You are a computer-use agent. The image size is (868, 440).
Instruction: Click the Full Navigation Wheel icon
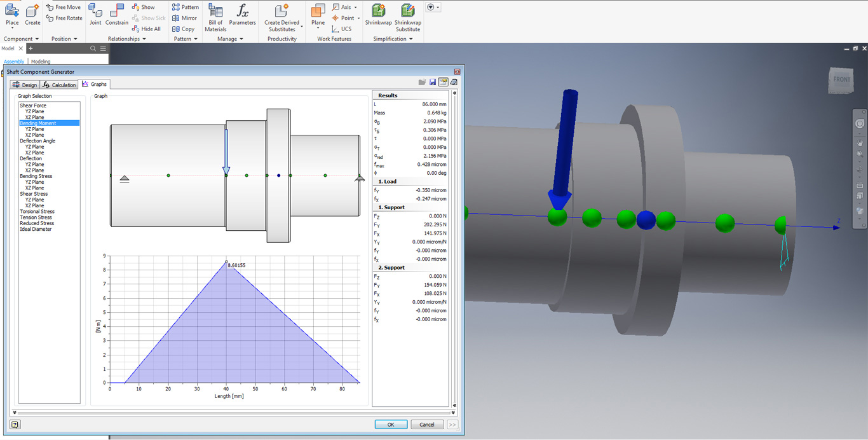coord(860,123)
